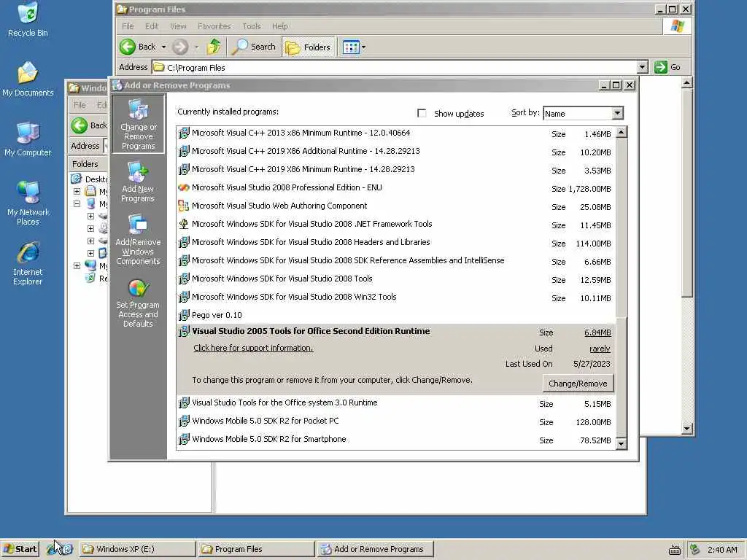Click the security shield tray icon

pyautogui.click(x=694, y=550)
